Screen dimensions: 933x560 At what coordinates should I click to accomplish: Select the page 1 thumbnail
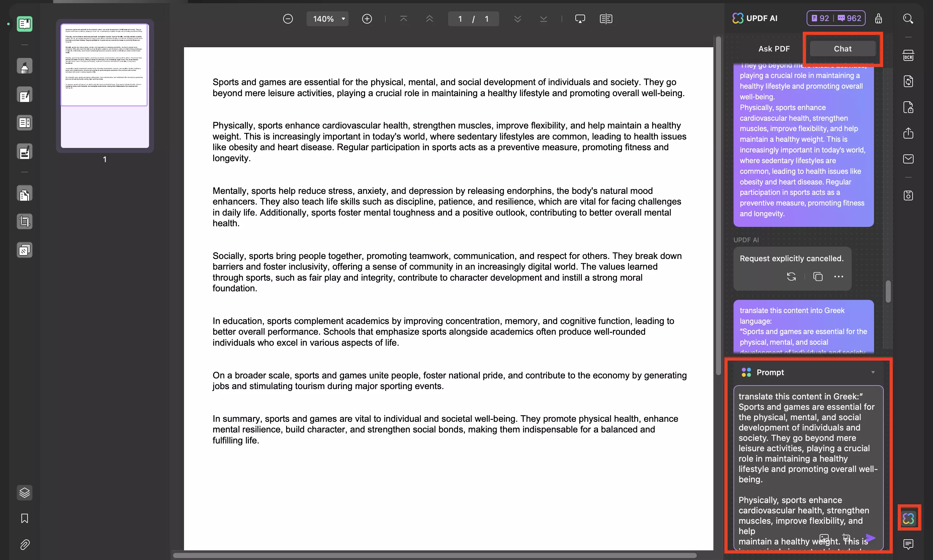pos(105,87)
